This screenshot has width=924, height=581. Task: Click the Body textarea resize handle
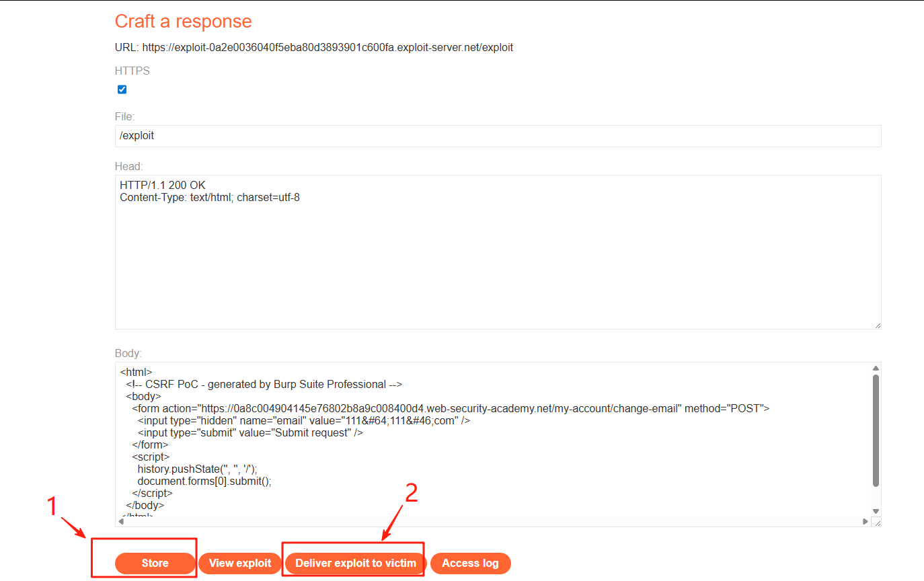[877, 522]
